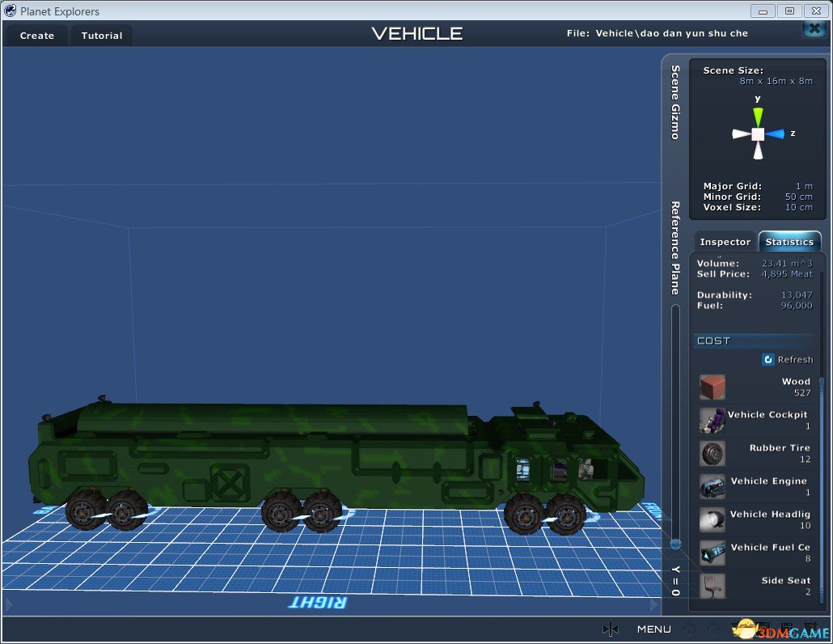Click the Volume value 23.41 m^3
Screen dimensions: 833x644
788,264
